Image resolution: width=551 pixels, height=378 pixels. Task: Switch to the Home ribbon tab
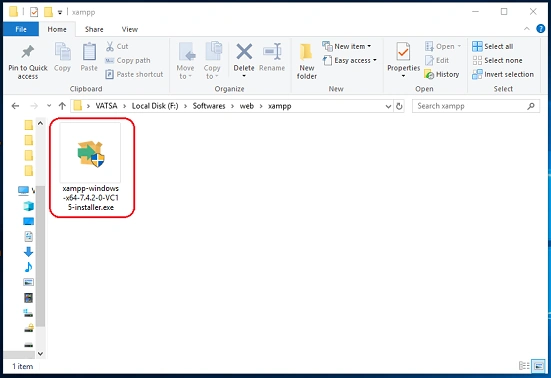coord(57,29)
